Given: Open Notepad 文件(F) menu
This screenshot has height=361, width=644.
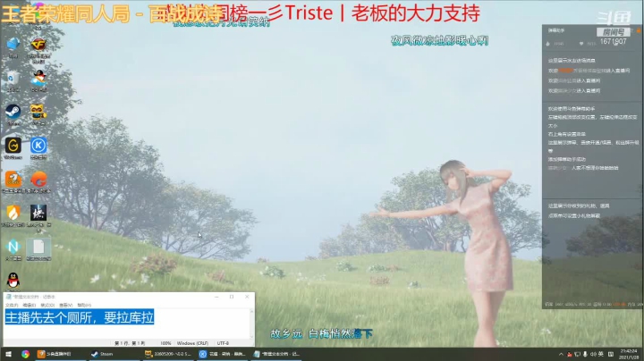Looking at the screenshot, I should tap(12, 306).
